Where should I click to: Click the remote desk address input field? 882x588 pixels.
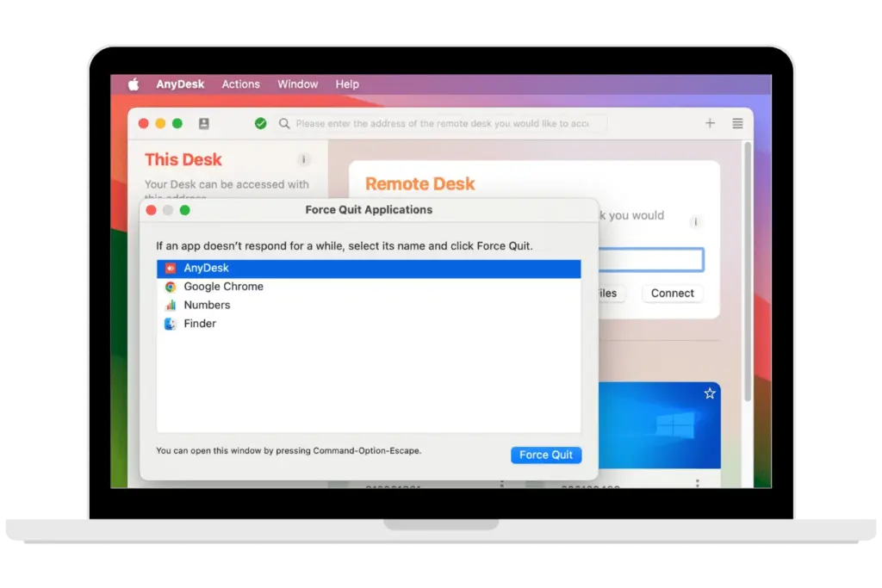pos(655,259)
